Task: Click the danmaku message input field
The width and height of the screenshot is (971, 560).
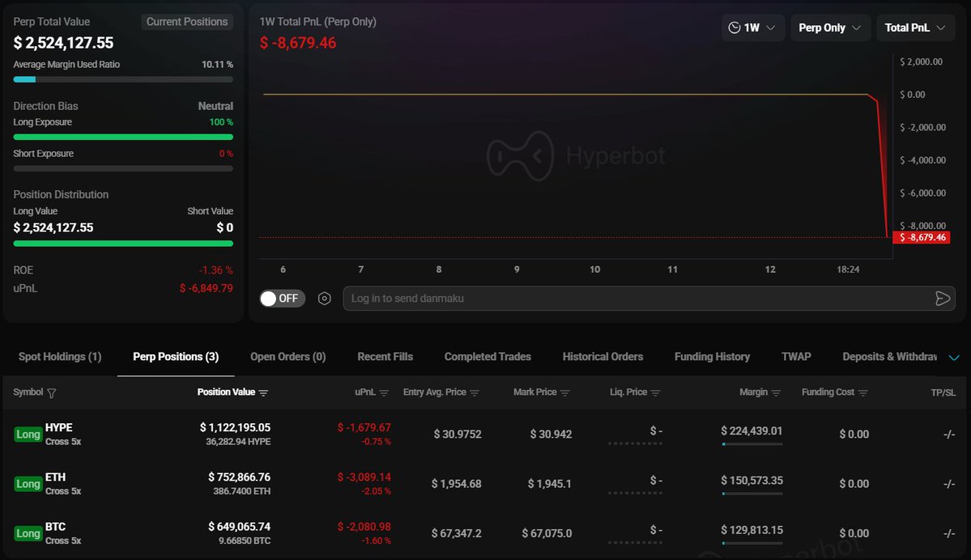Action: click(x=632, y=299)
